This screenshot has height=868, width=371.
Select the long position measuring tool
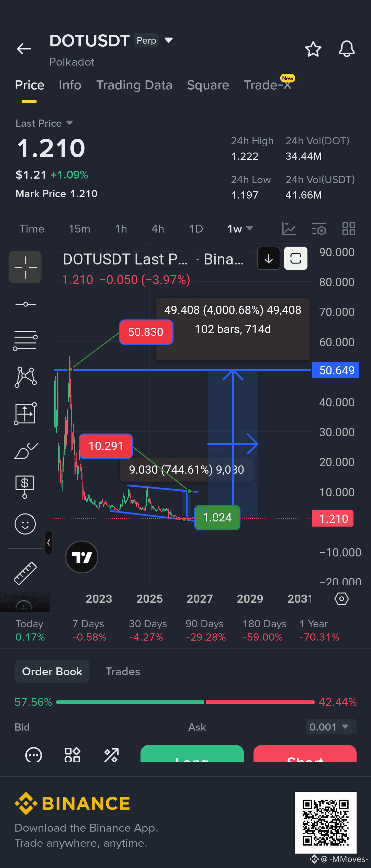pos(25,414)
